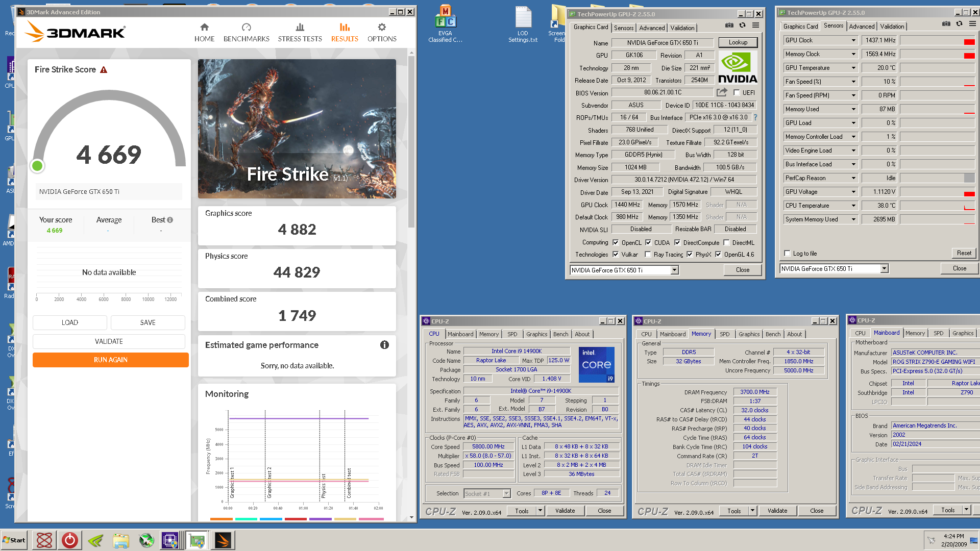Click the Windows Start button
Image resolution: width=980 pixels, height=551 pixels.
click(14, 540)
